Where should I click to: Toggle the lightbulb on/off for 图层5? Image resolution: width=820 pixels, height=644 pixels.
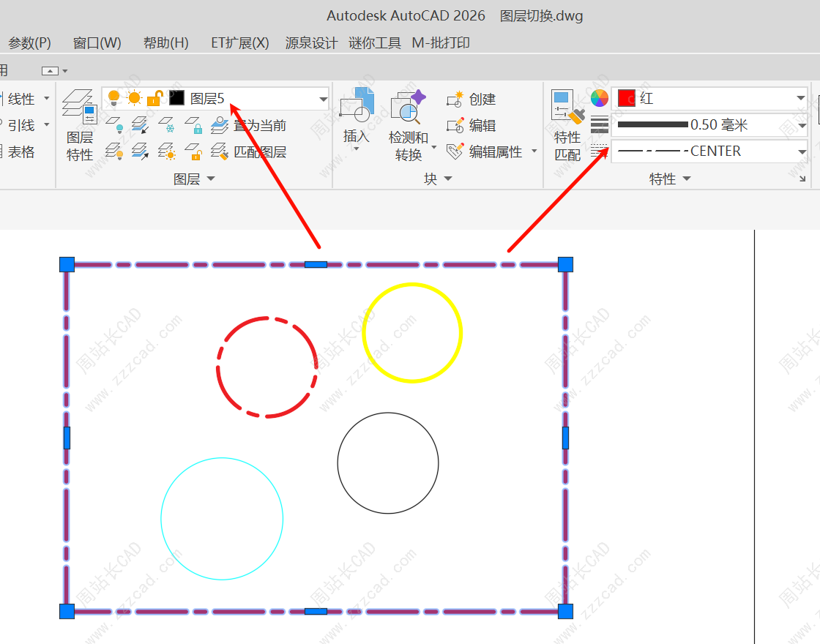113,98
